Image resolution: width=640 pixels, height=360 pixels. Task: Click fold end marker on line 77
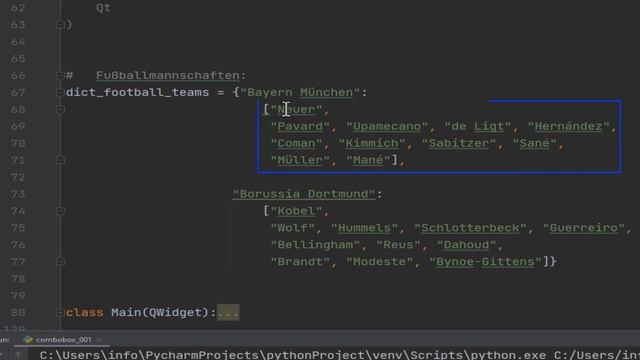pos(60,262)
